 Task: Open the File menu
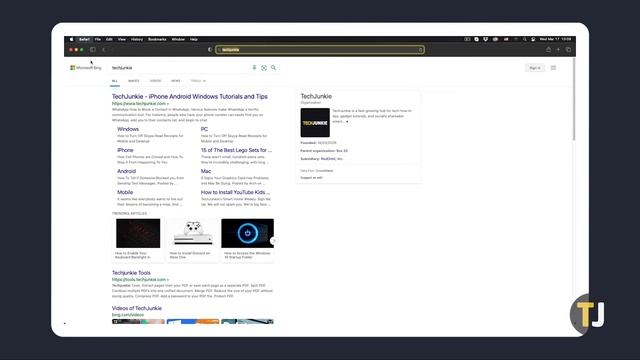(98, 39)
